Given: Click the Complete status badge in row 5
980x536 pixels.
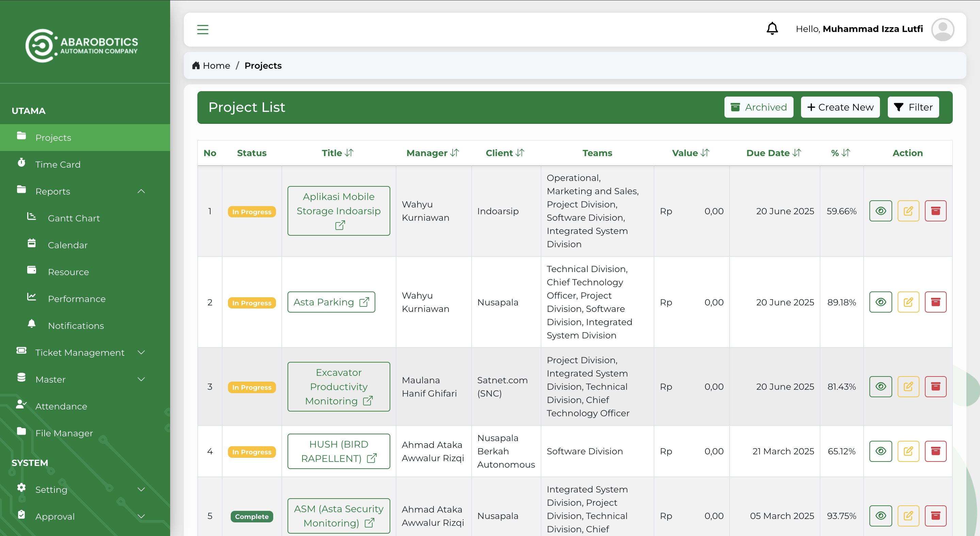Looking at the screenshot, I should point(251,517).
